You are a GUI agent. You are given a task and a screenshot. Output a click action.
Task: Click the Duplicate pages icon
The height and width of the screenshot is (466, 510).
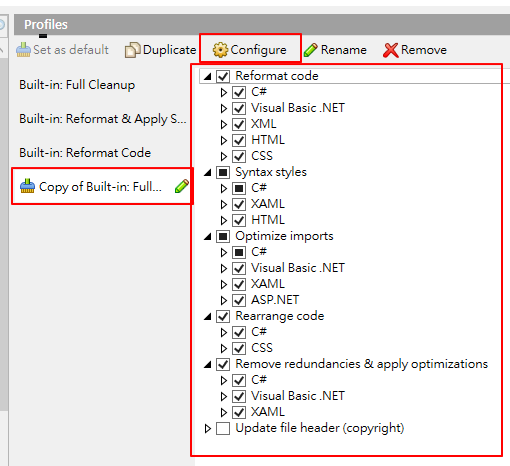[132, 50]
